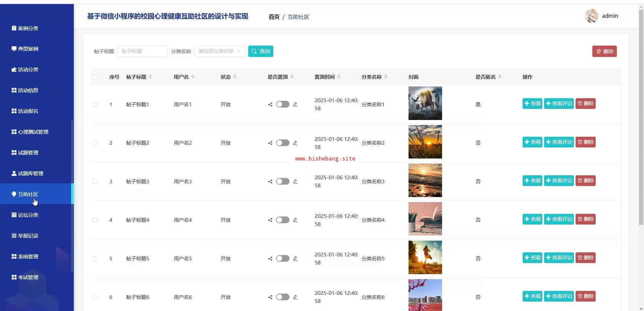The height and width of the screenshot is (311, 644).
Task: Click the edit pencil icon in row 2
Action: 295,143
